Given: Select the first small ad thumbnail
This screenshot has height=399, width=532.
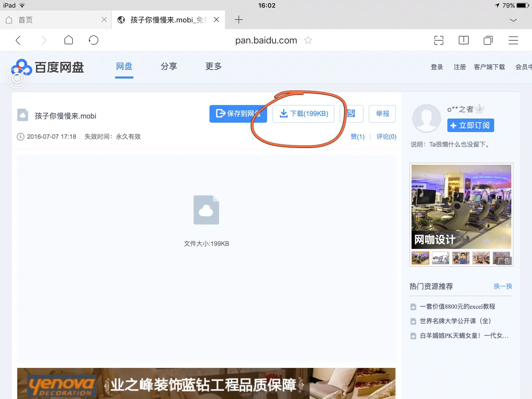Looking at the screenshot, I should tap(420, 258).
